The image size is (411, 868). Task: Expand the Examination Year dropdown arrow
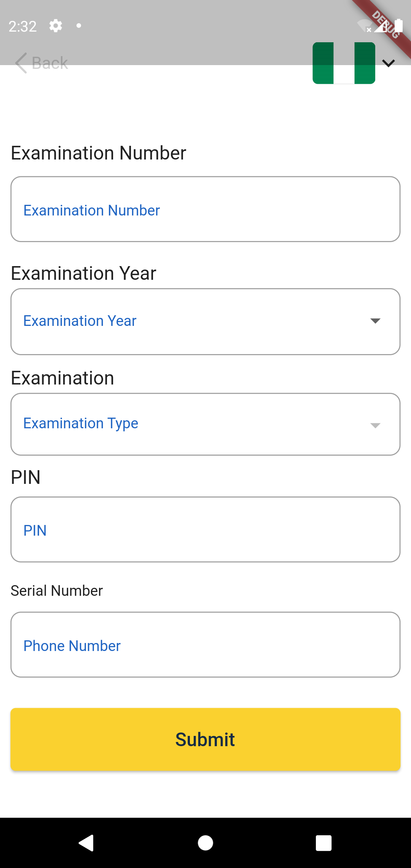(375, 321)
